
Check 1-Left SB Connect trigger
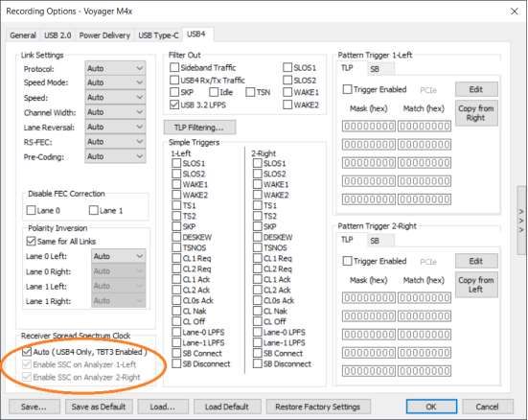point(176,353)
